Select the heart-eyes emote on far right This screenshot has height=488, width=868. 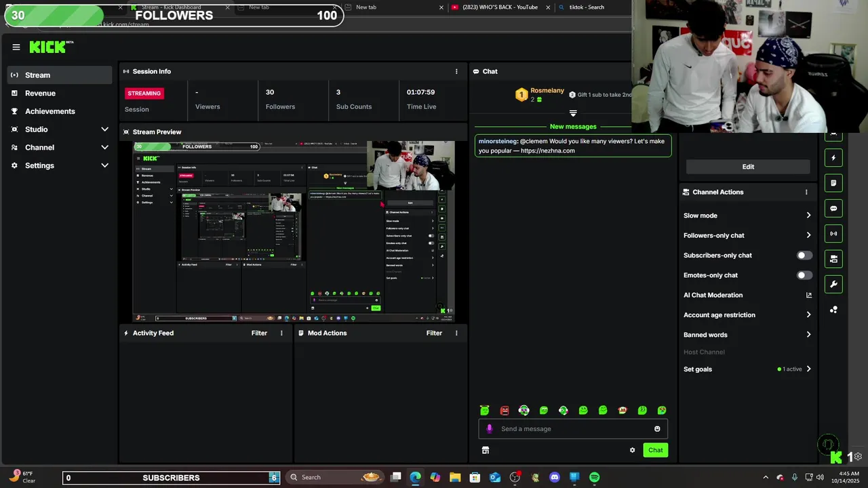point(662,410)
